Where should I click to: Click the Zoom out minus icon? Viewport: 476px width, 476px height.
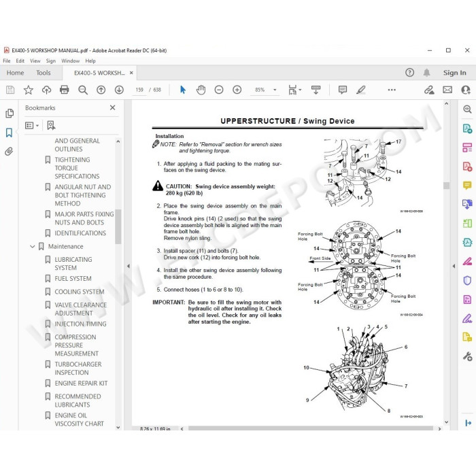[x=219, y=90]
